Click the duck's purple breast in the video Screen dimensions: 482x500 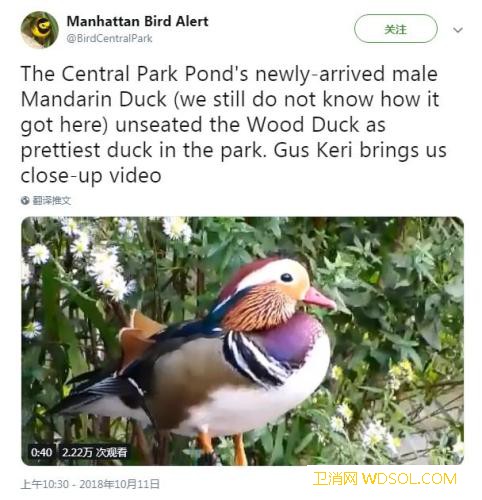pyautogui.click(x=289, y=338)
